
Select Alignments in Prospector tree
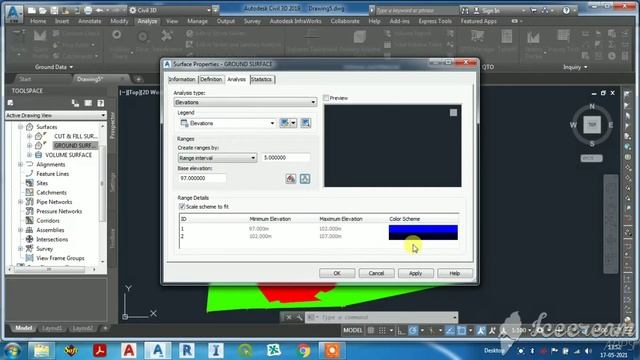tap(51, 164)
